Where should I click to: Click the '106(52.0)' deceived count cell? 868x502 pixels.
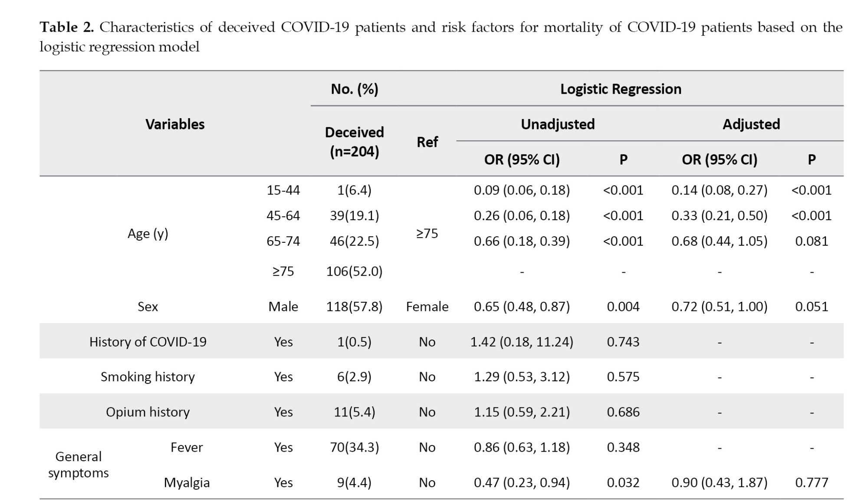(x=354, y=271)
